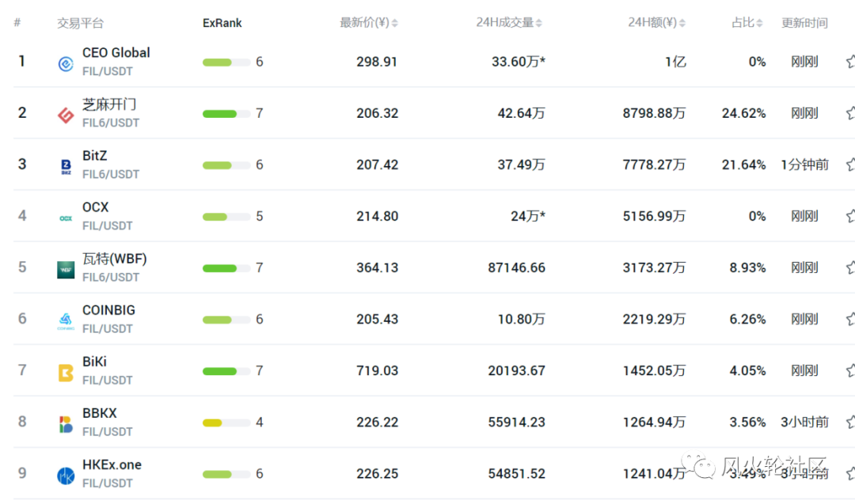Open BiKi exchange name
This screenshot has width=855, height=504.
click(x=94, y=362)
